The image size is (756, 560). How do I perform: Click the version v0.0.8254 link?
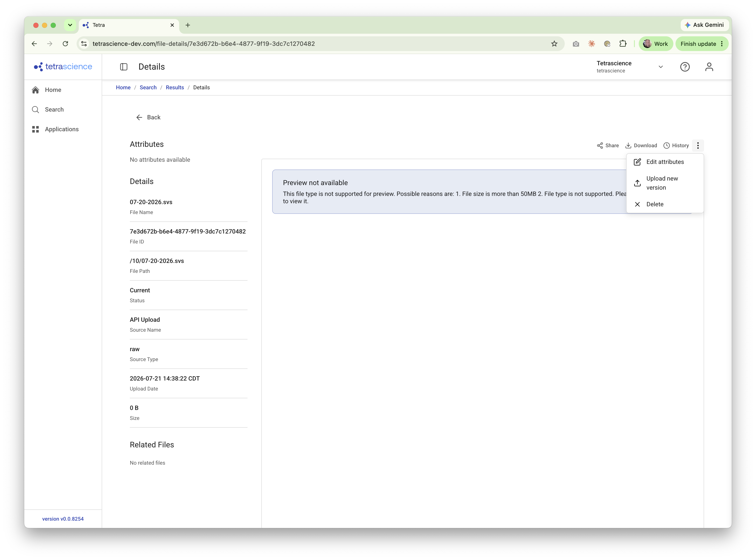tap(63, 519)
